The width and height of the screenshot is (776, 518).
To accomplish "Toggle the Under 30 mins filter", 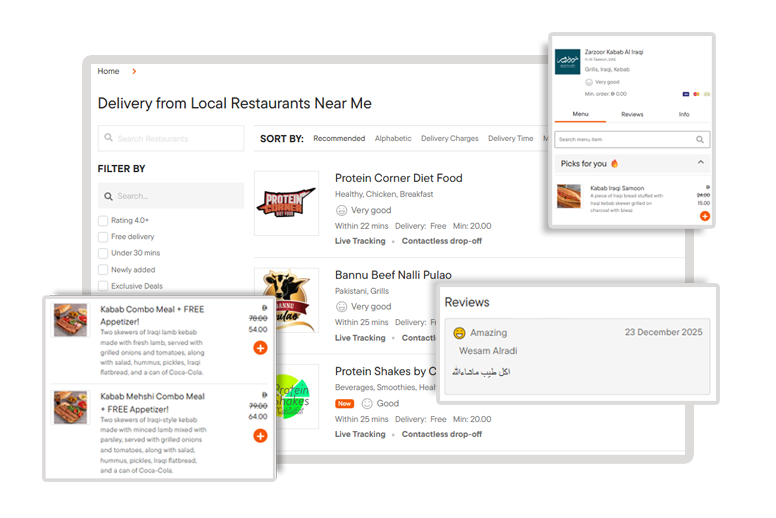I will 103,253.
